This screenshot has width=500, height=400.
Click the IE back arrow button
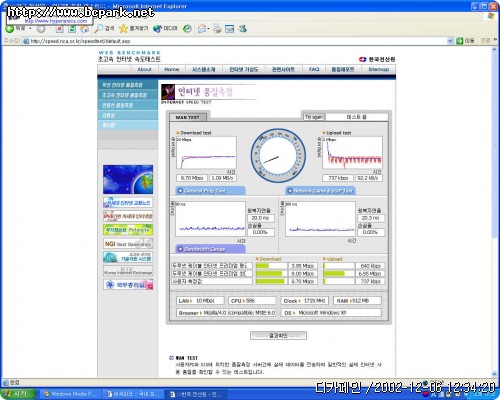[x=10, y=29]
